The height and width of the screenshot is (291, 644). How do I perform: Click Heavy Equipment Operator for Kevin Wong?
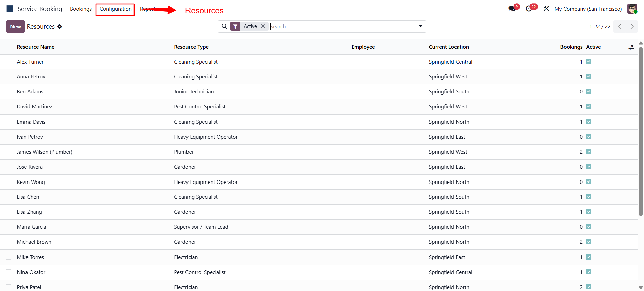tap(206, 182)
